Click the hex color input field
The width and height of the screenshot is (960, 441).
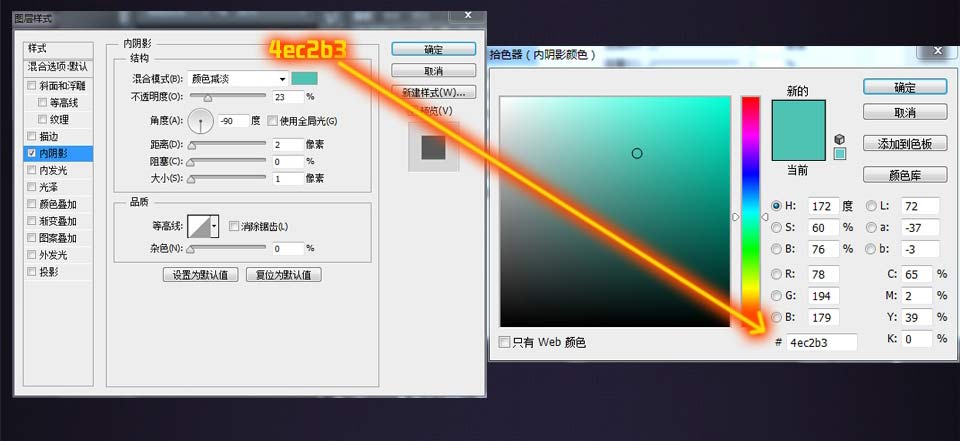coord(820,342)
